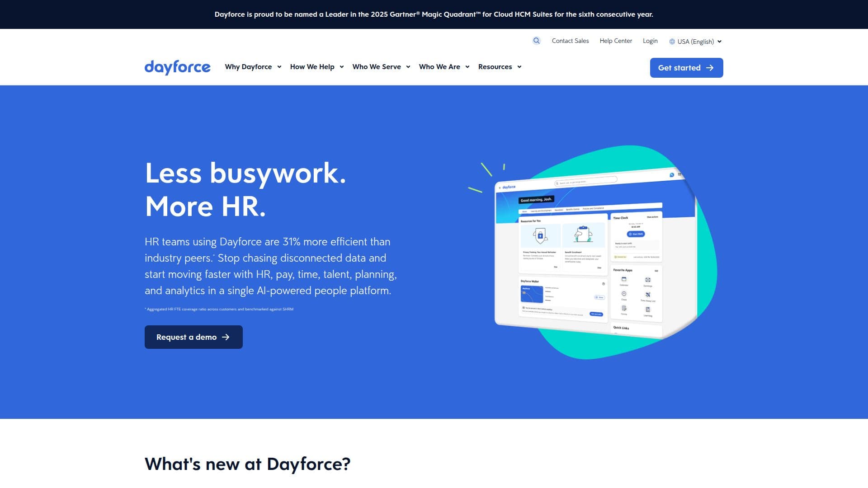Click the arrow on Get started button
This screenshot has height=488, width=868.
click(x=710, y=68)
